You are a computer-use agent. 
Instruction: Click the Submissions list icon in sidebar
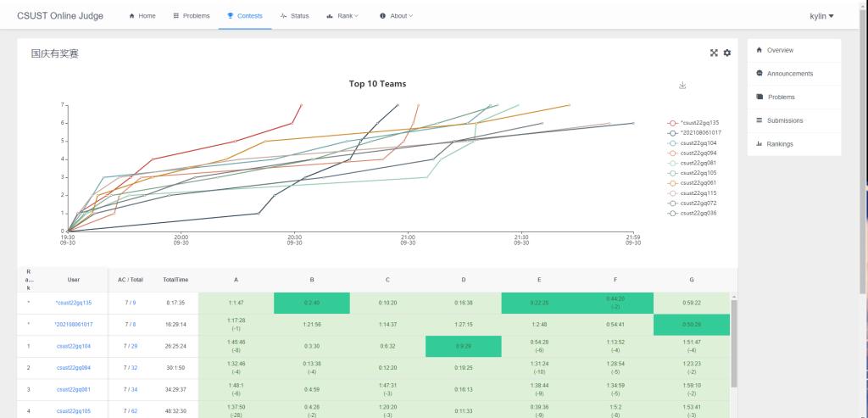point(759,120)
